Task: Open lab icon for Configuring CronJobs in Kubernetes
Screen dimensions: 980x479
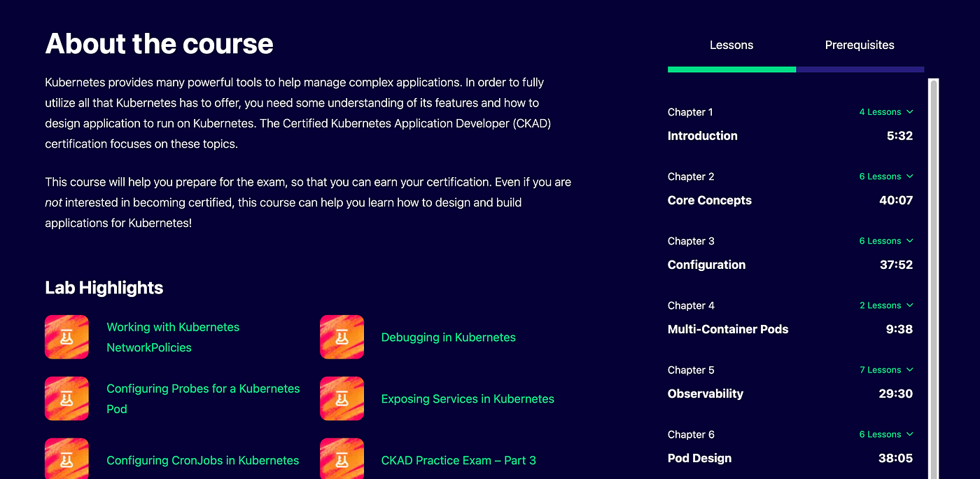Action: [x=66, y=459]
